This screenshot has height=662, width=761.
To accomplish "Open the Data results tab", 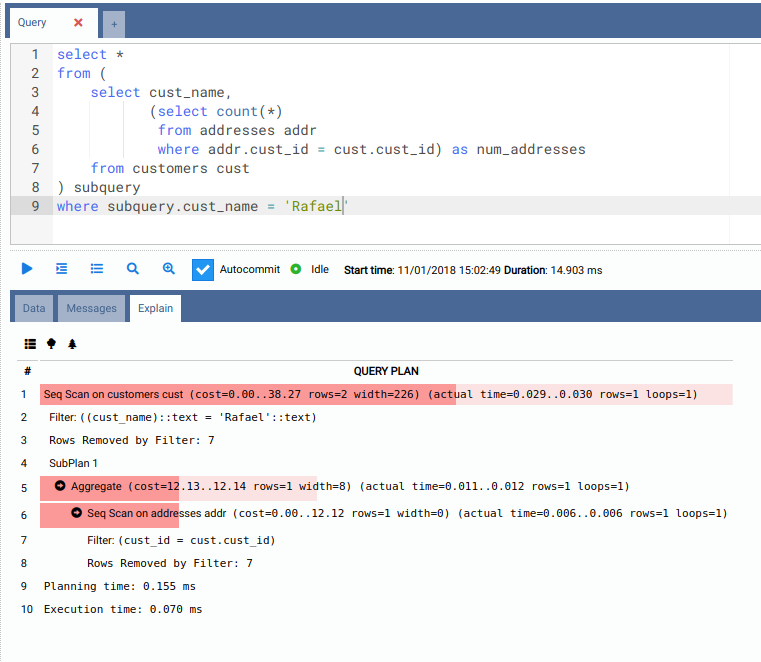I will (34, 308).
